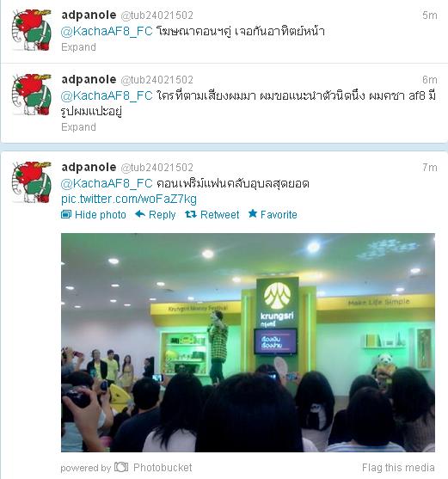Click the Hide photo media icon

[x=66, y=214]
